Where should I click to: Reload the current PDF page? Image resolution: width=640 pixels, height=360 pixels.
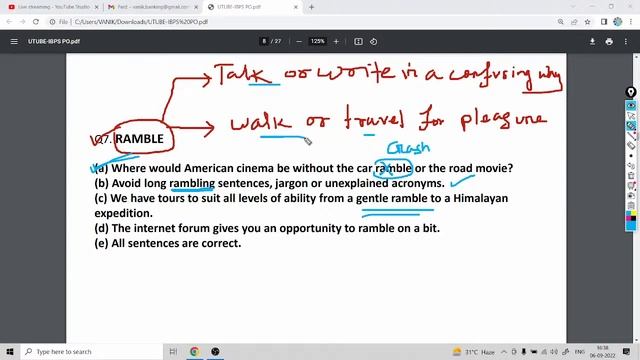pyautogui.click(x=36, y=22)
